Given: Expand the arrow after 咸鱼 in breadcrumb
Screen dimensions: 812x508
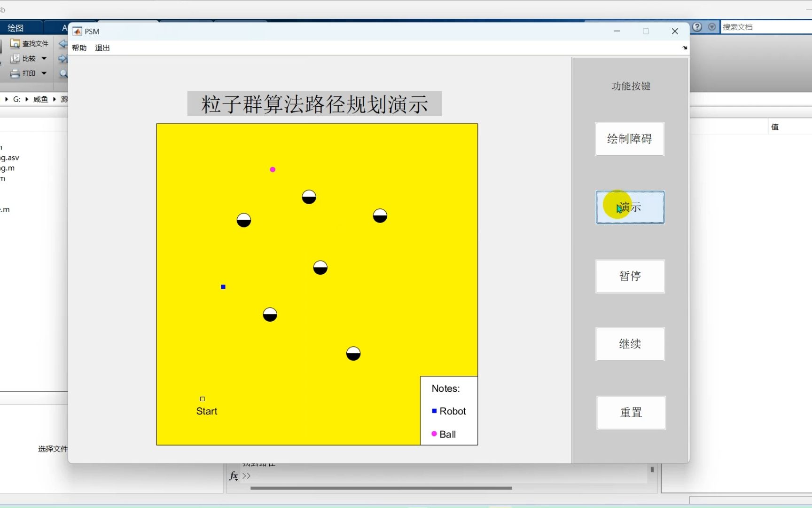Looking at the screenshot, I should point(55,99).
